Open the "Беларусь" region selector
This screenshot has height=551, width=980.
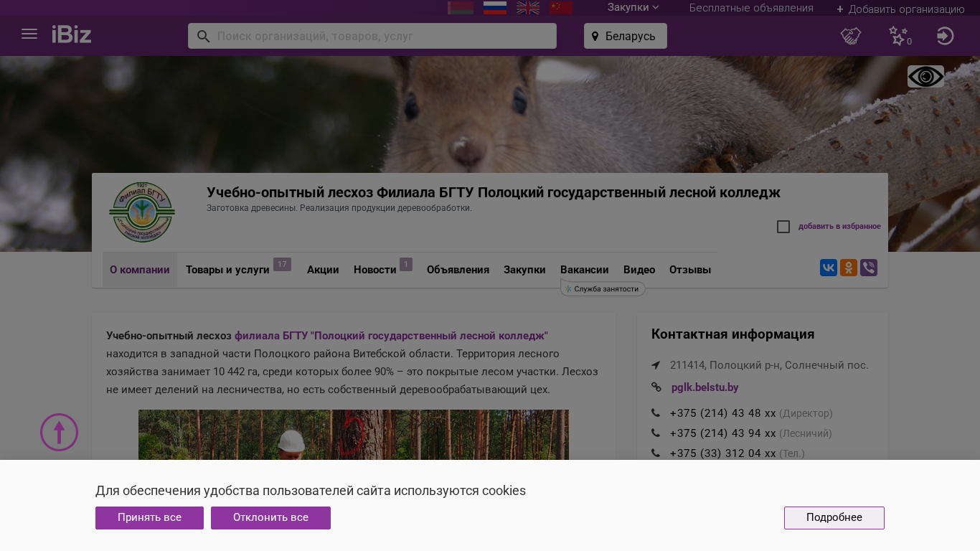click(626, 36)
